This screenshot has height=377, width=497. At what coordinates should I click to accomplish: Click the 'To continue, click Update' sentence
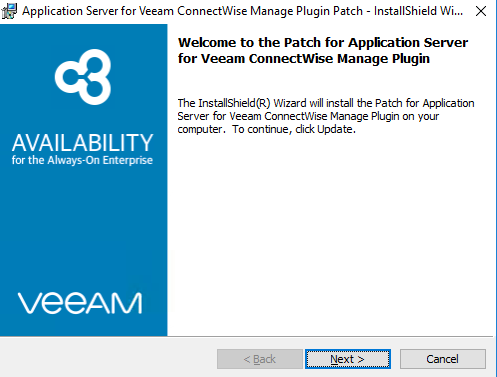pos(294,129)
